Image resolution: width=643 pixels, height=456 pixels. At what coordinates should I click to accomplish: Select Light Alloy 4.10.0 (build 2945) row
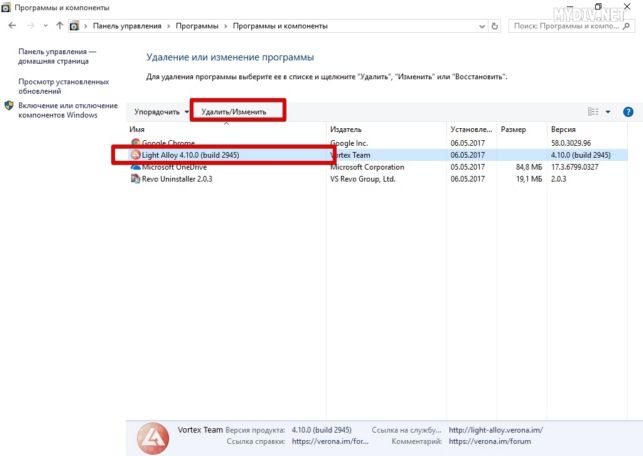[x=376, y=155]
